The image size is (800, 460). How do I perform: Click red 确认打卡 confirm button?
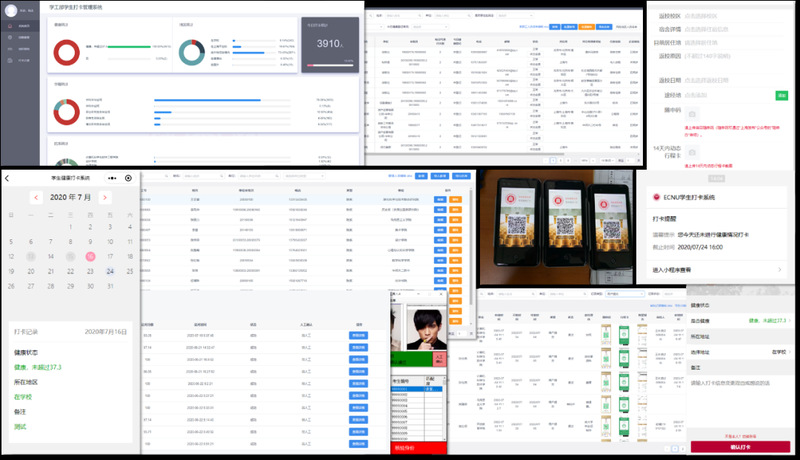741,447
